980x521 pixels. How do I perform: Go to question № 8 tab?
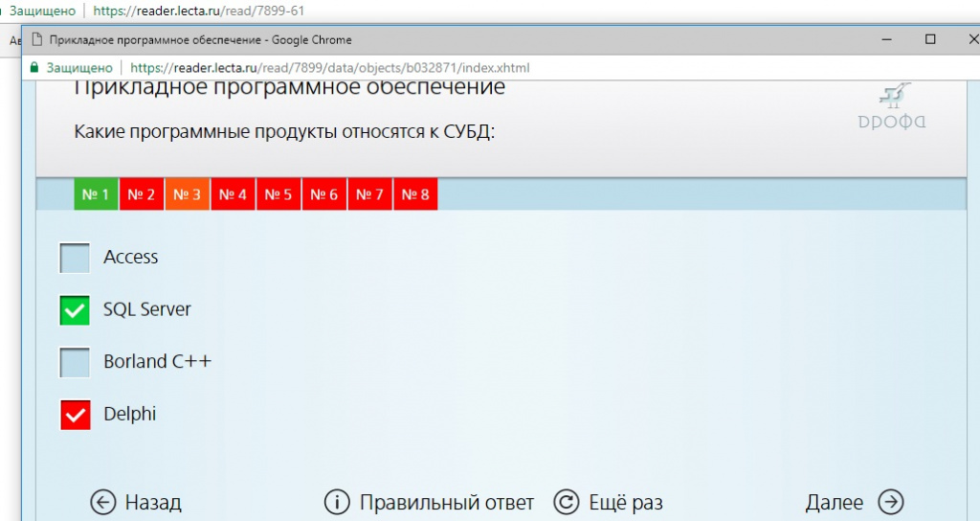[x=415, y=193]
